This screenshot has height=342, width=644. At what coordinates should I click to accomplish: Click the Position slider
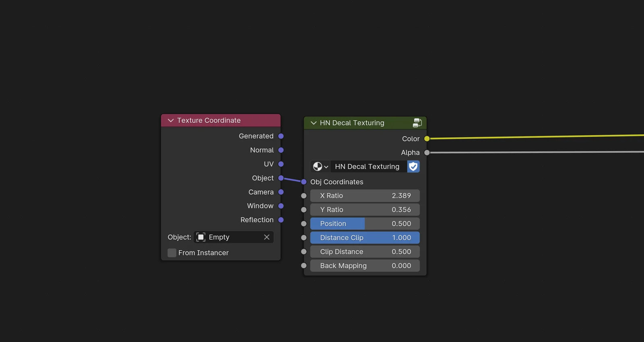tap(365, 224)
